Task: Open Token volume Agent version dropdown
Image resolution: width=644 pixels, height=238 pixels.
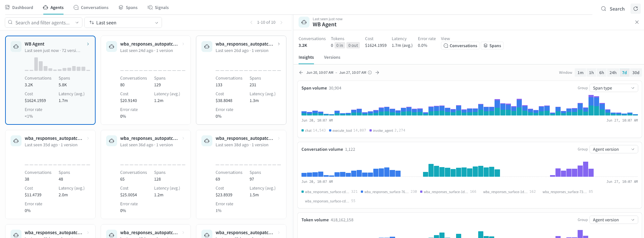Action: point(614,220)
